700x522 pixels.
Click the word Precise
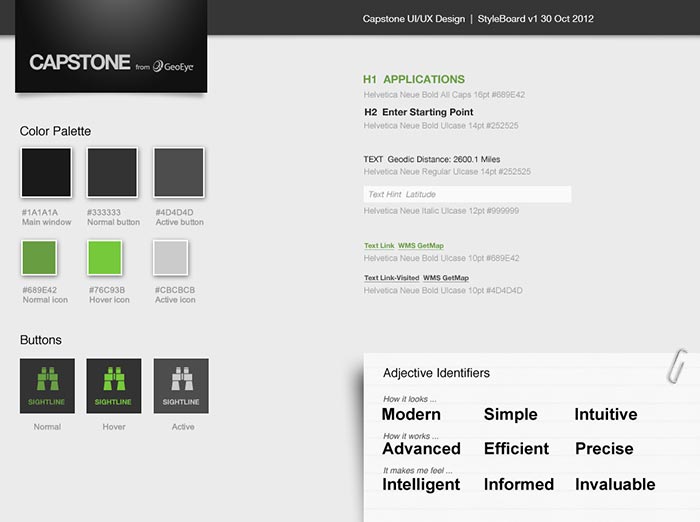pos(604,449)
